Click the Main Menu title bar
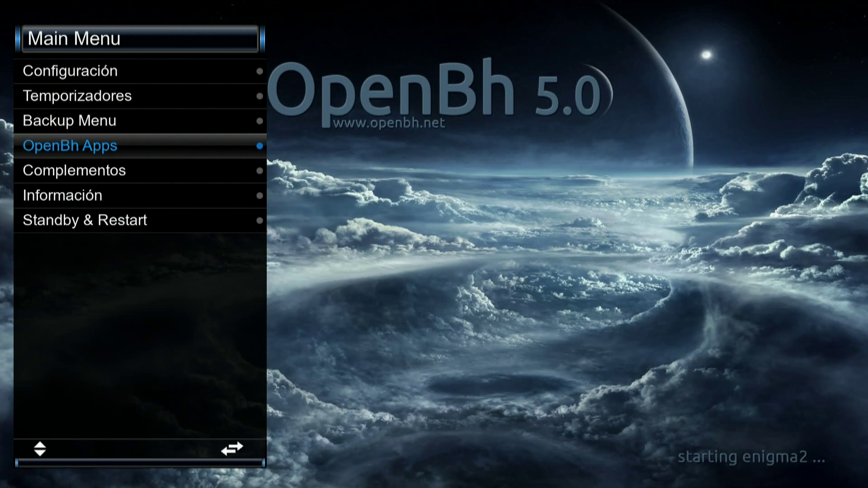The image size is (868, 488). [x=140, y=39]
